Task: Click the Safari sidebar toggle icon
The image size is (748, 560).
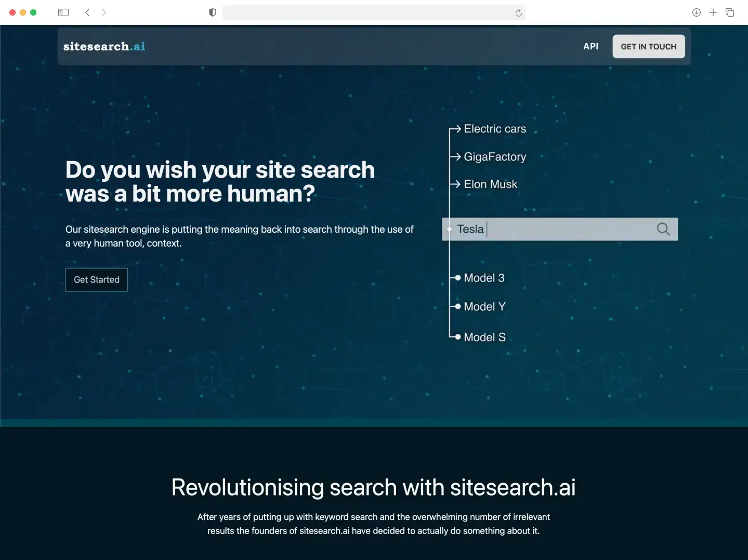Action: [x=63, y=12]
